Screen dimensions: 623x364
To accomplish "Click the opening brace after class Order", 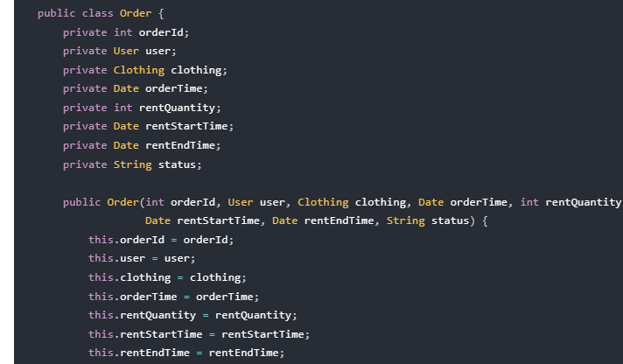I will click(x=161, y=13).
